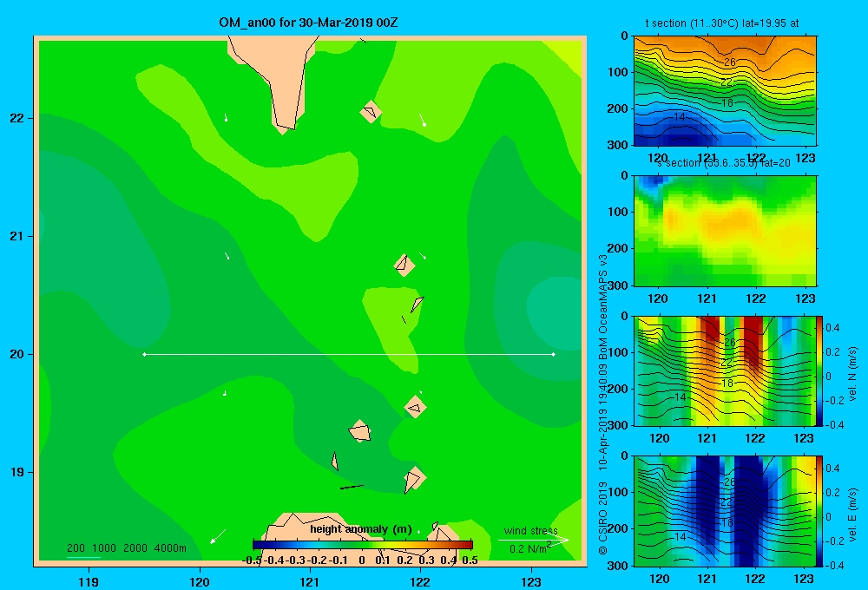868x590 pixels.
Task: Click the latitude 21 axis label on the main map
Action: [x=17, y=236]
